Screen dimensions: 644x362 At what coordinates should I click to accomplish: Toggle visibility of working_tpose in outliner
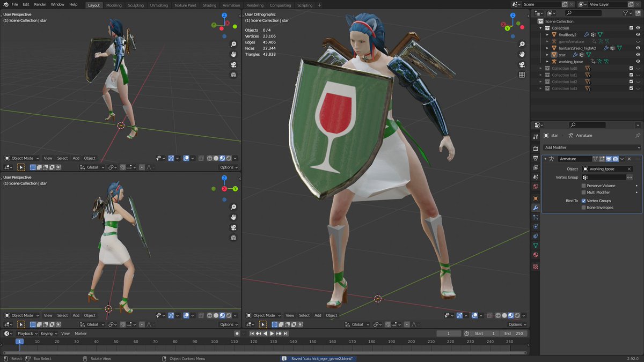click(638, 61)
